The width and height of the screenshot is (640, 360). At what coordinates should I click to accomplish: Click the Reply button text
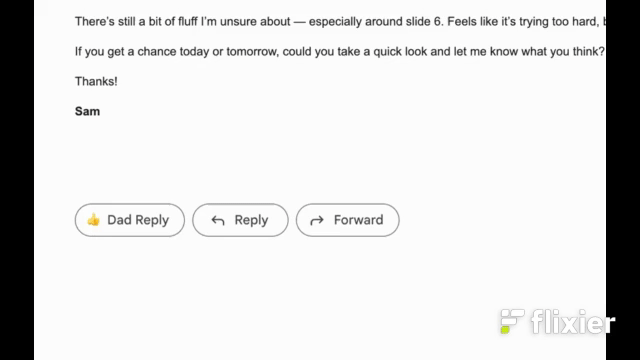pos(251,220)
